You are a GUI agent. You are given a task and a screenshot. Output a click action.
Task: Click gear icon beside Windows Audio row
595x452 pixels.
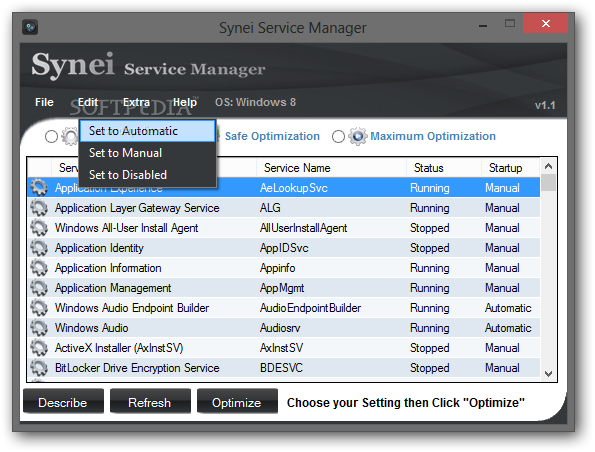39,328
